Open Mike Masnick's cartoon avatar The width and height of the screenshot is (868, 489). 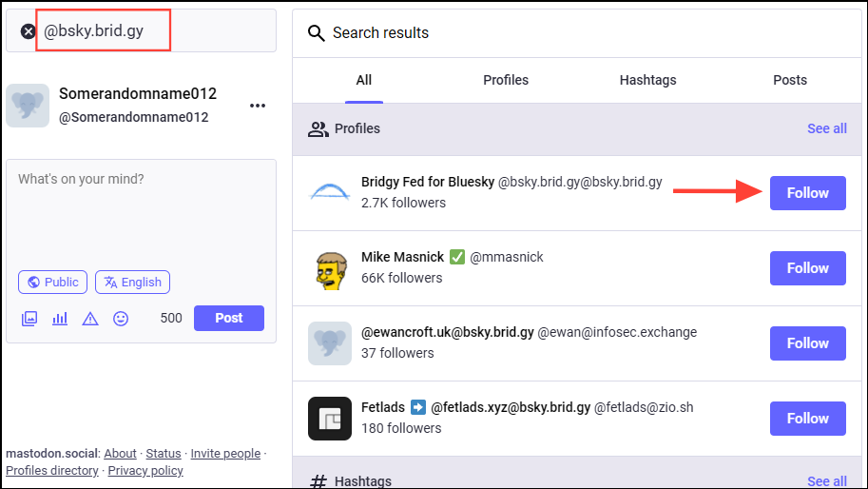point(331,269)
